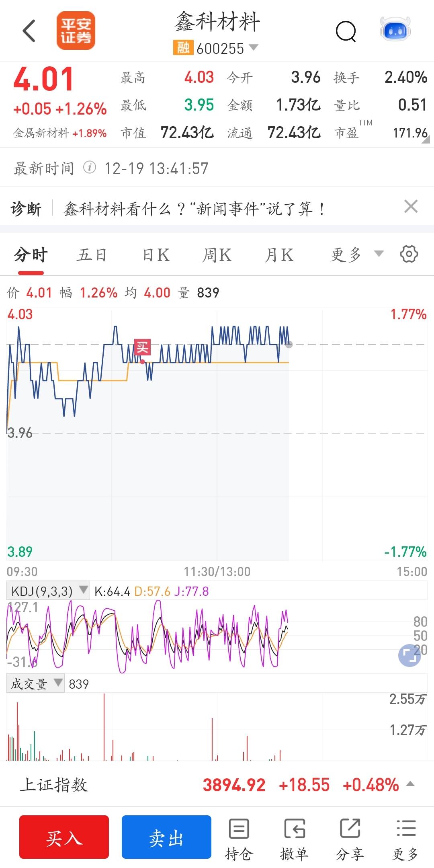The image size is (434, 868).
Task: Open stock search magnifier
Action: [x=346, y=31]
